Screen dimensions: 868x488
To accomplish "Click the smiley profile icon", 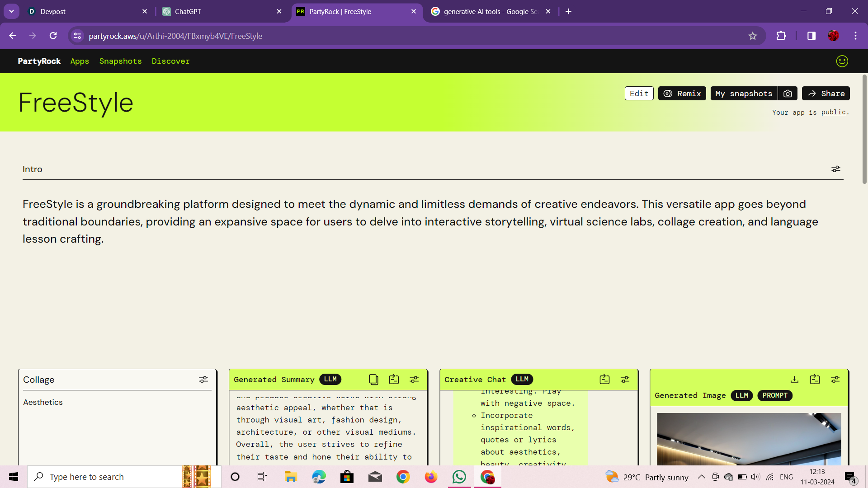I will [x=842, y=61].
